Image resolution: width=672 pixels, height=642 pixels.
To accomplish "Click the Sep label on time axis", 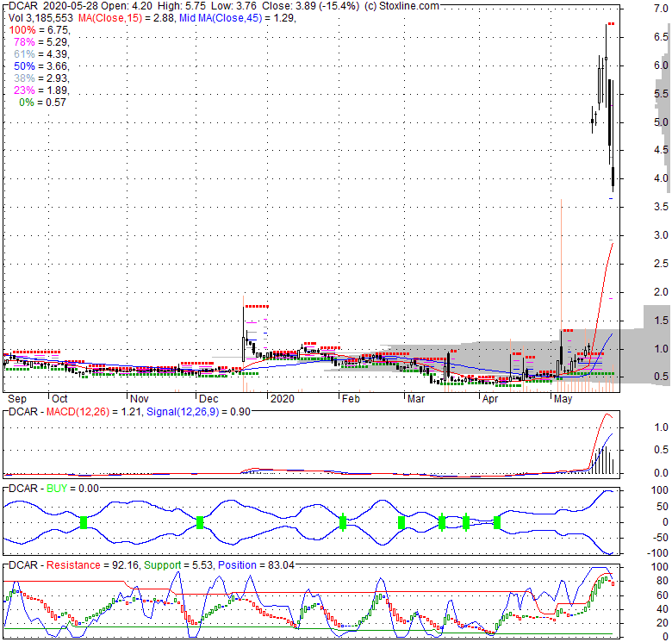I will click(17, 399).
